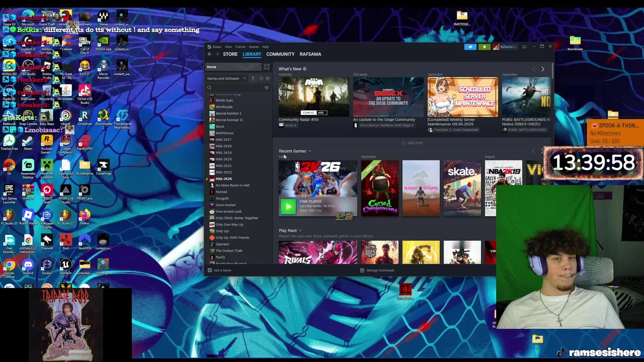Open Marvel Rivals Play Next tile
Screen dimensions: 644x362
[x=317, y=252]
